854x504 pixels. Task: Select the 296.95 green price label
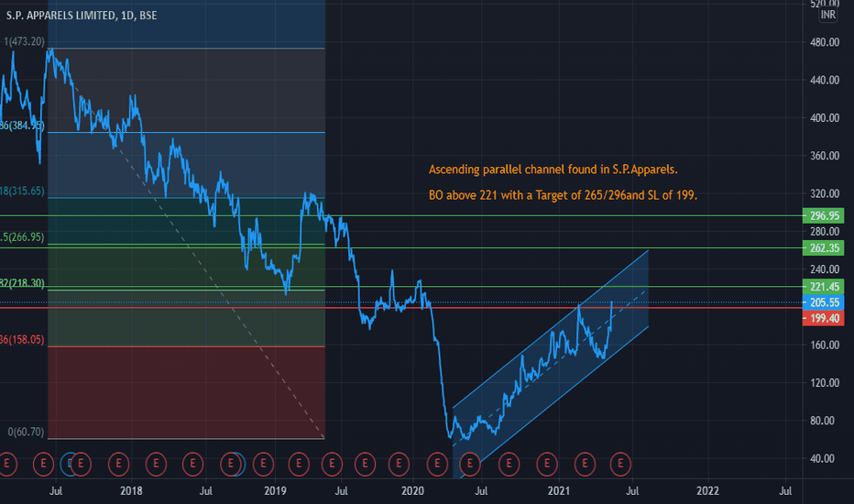click(x=824, y=215)
